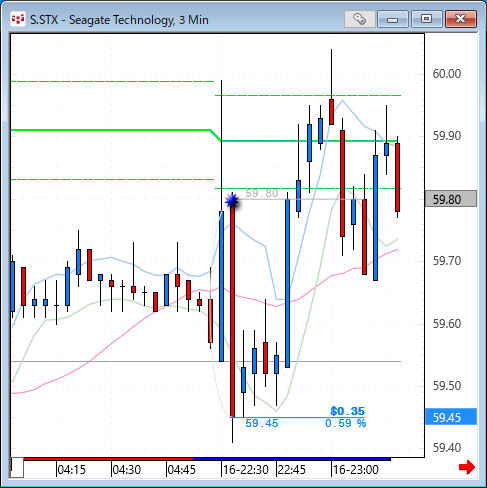The height and width of the screenshot is (488, 487).
Task: Click the 59.50 price scale label
Action: tap(447, 386)
